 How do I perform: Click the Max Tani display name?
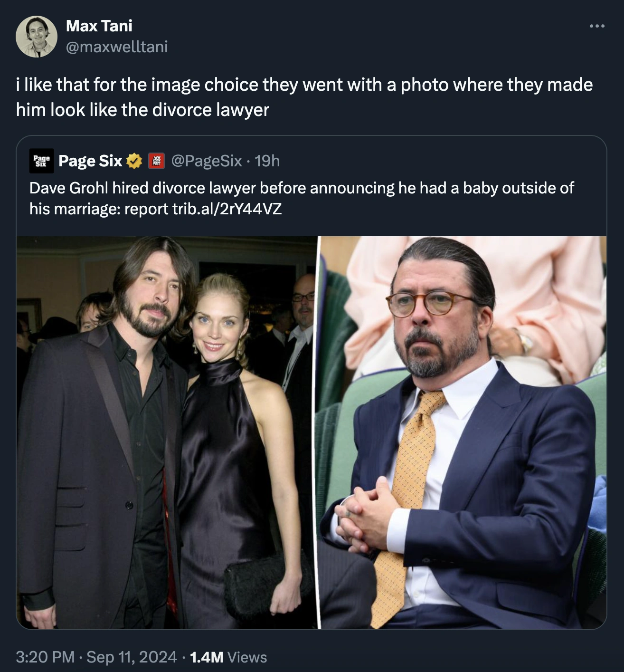coord(99,26)
